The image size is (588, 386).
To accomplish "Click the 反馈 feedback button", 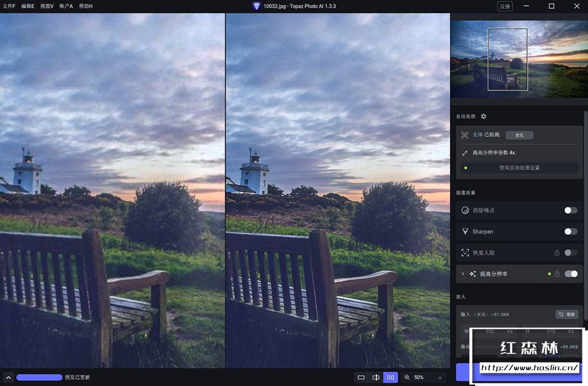I will click(x=505, y=6).
